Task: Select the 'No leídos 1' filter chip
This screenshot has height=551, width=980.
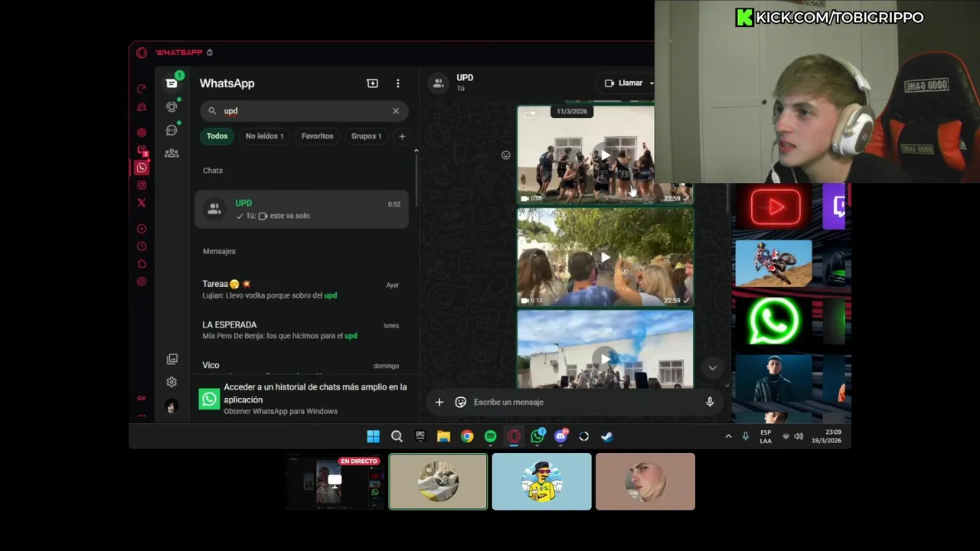Action: (264, 136)
